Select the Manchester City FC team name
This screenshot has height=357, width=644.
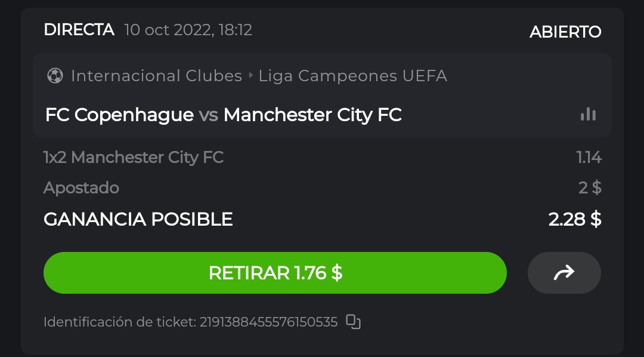[312, 115]
